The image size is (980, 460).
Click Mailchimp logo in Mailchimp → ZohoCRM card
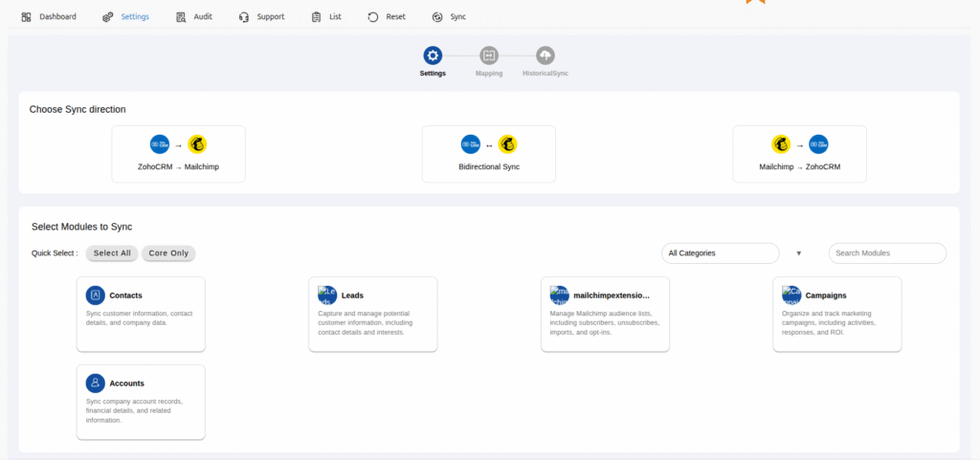click(x=781, y=144)
